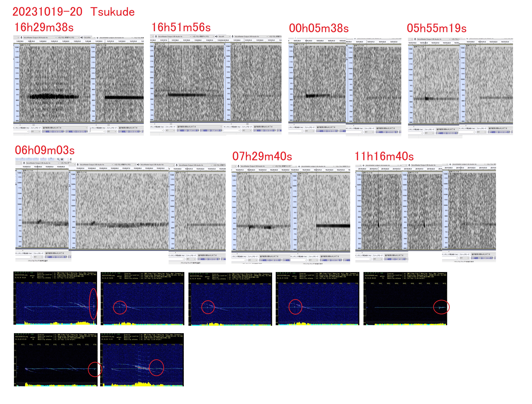Click microphone icon in 05h55m19s panel toolbar

click(x=415, y=39)
